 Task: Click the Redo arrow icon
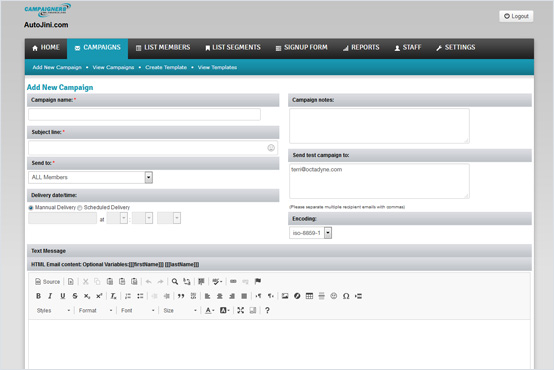pyautogui.click(x=160, y=282)
